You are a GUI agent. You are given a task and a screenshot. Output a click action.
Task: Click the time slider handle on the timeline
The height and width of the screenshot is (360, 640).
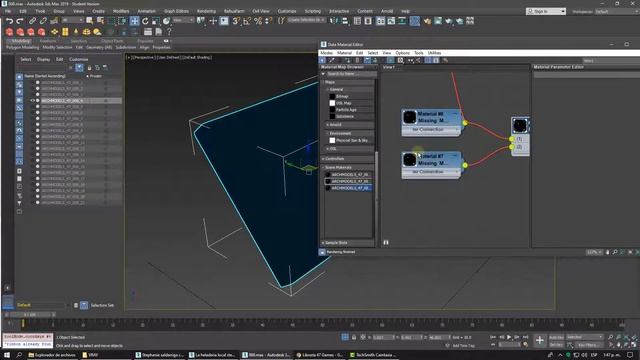click(x=29, y=315)
